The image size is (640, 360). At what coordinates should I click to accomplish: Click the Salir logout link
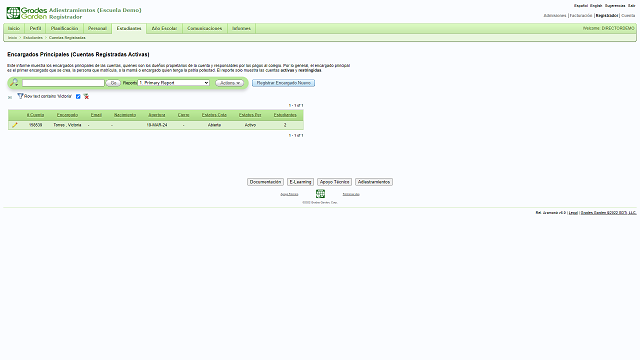(x=631, y=6)
